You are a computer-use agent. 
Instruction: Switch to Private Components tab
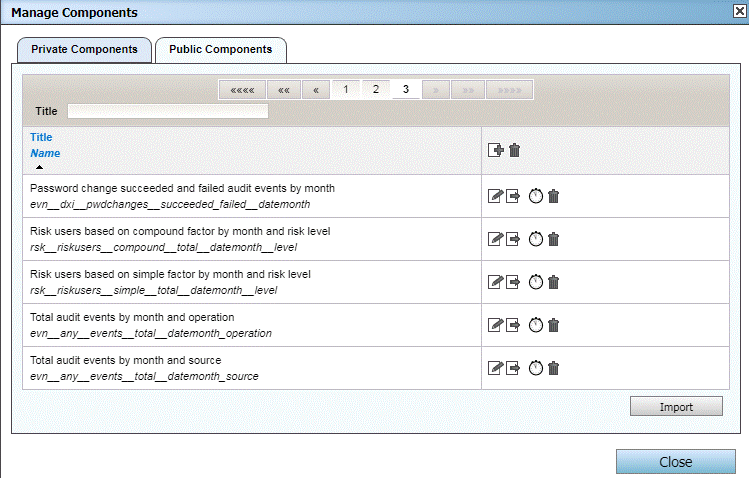coord(84,49)
